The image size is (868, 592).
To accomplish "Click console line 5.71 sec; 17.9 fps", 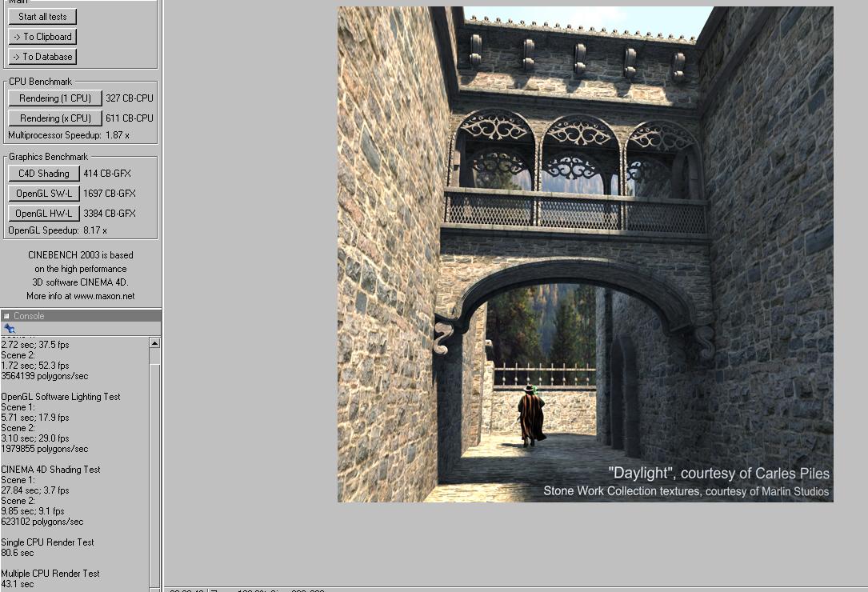I will point(35,418).
